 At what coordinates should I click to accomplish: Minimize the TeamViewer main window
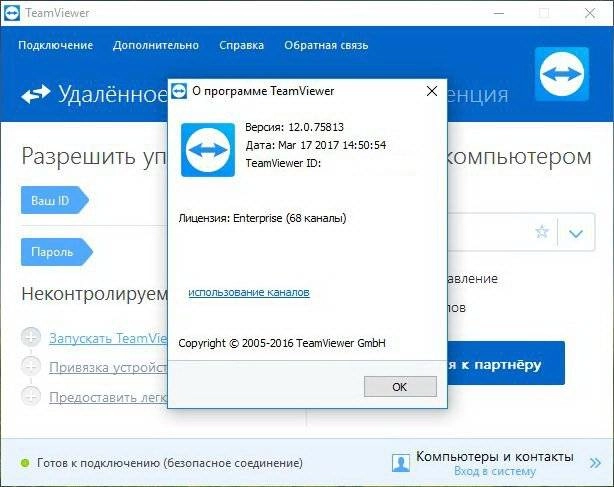click(x=499, y=13)
